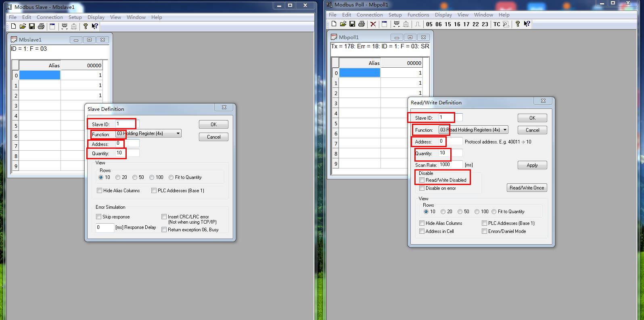This screenshot has width=644, height=320.
Task: Click the Response Delay input field
Action: (105, 227)
